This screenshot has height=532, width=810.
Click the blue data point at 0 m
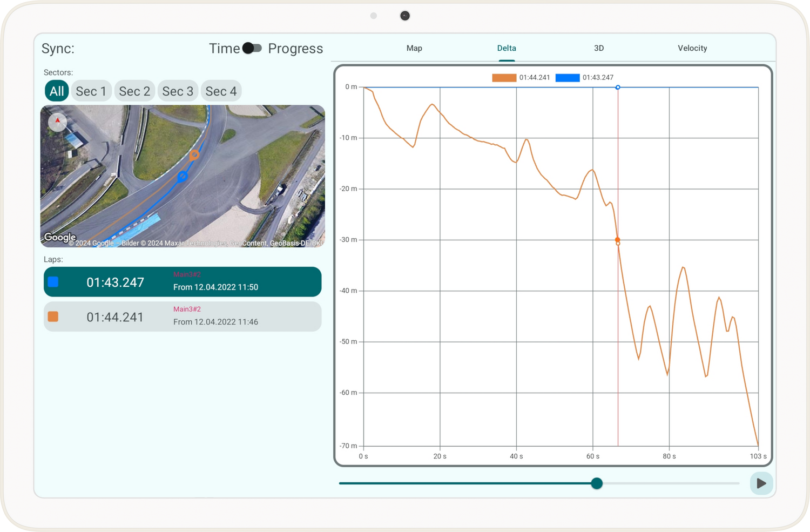[618, 87]
